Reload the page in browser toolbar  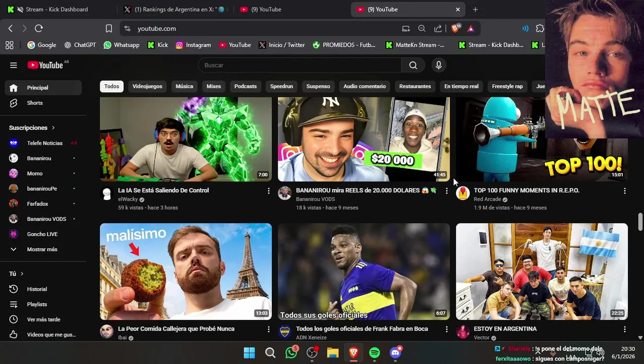pyautogui.click(x=39, y=28)
